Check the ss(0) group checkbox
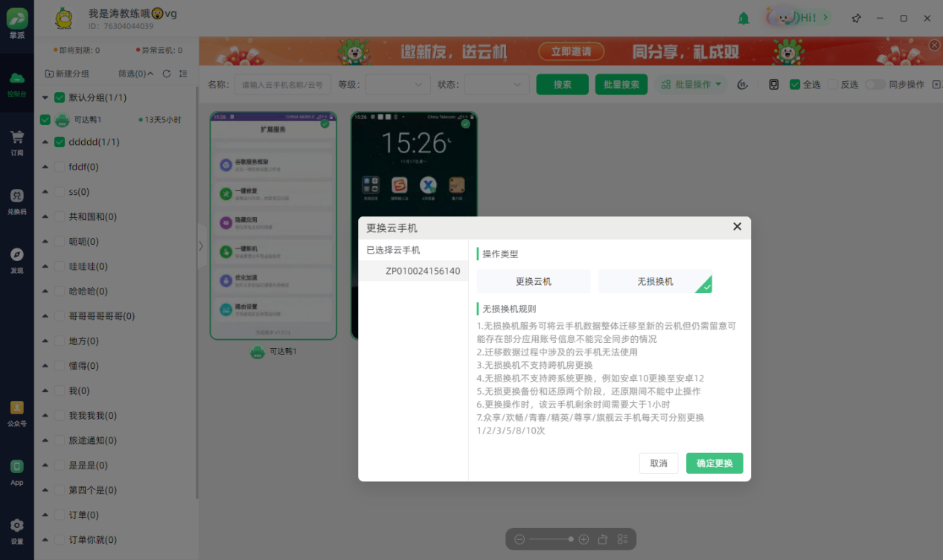Image resolution: width=943 pixels, height=560 pixels. point(60,192)
